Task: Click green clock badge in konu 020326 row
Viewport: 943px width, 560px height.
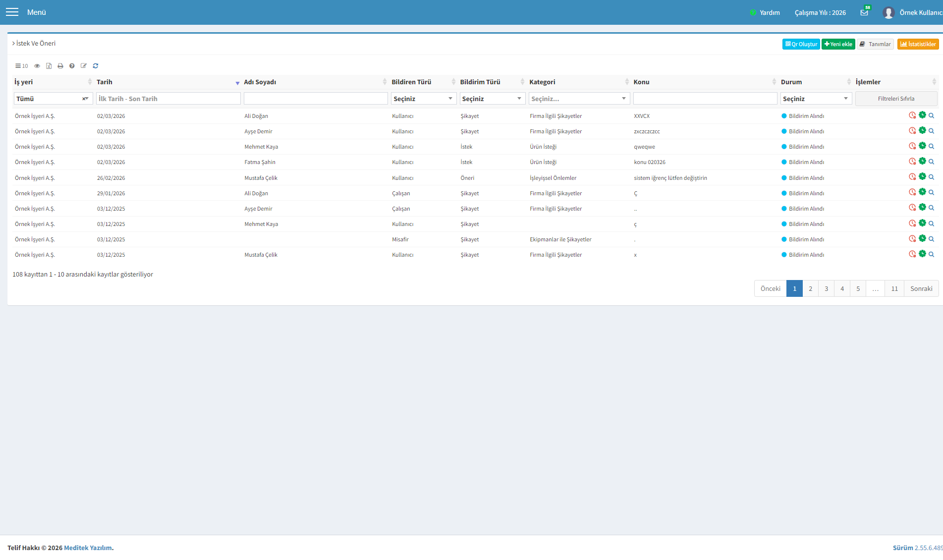Action: pos(922,161)
